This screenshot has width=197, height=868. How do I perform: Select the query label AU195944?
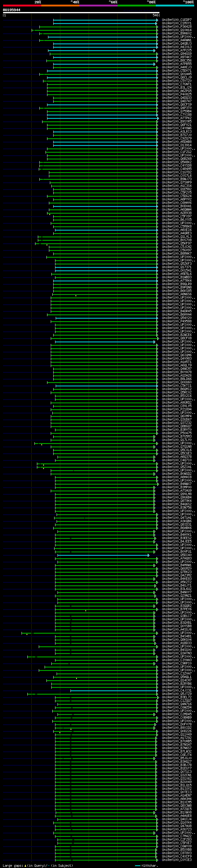pos(11,10)
